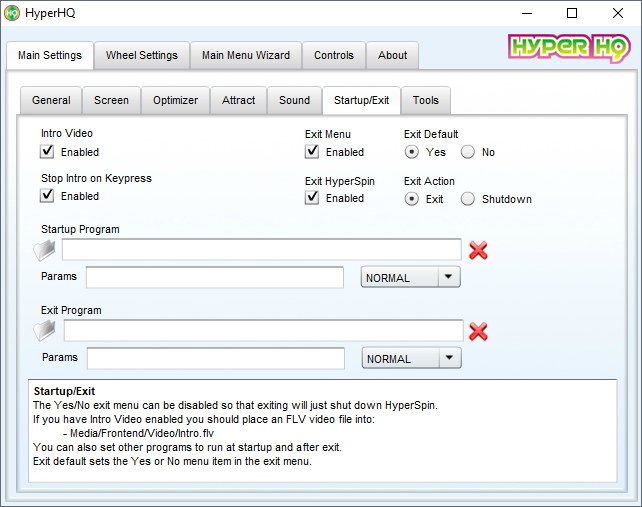
Task: Browse for Startup Program using folder icon
Action: coord(44,250)
